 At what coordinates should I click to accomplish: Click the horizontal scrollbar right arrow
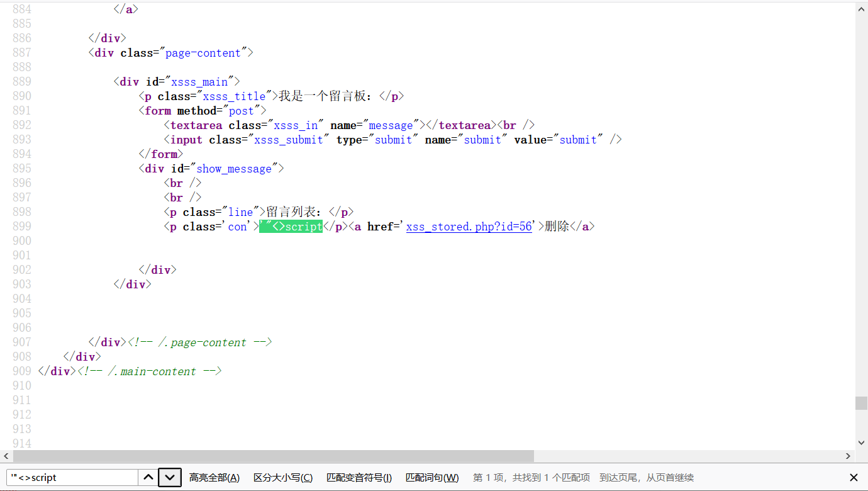tap(849, 456)
